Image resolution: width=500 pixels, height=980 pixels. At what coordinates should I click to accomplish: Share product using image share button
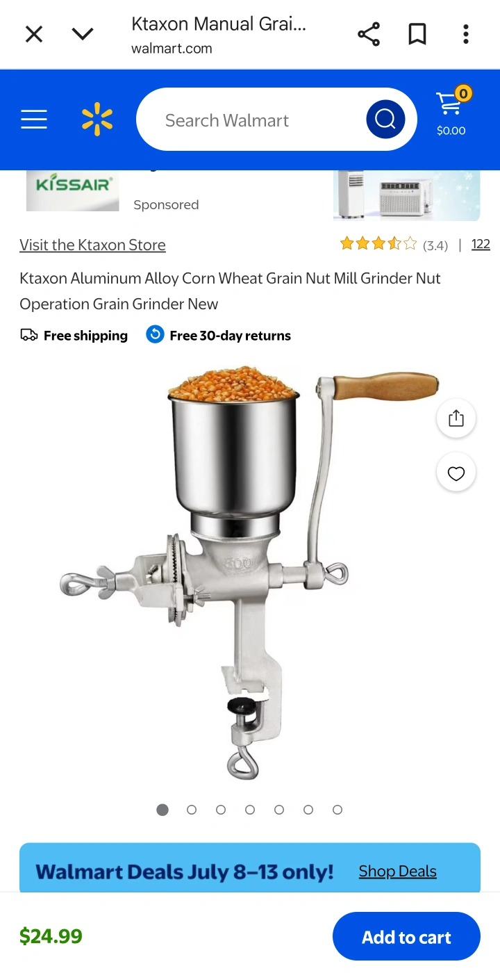click(x=456, y=418)
